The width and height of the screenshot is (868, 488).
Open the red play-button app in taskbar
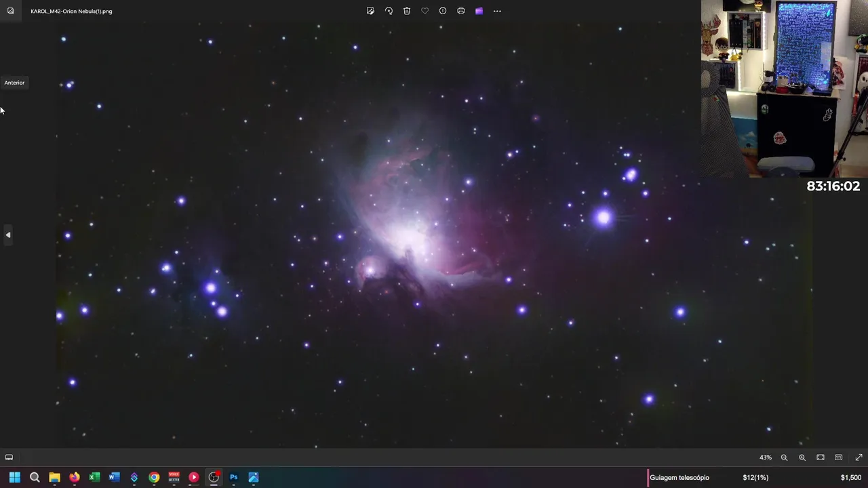click(194, 477)
